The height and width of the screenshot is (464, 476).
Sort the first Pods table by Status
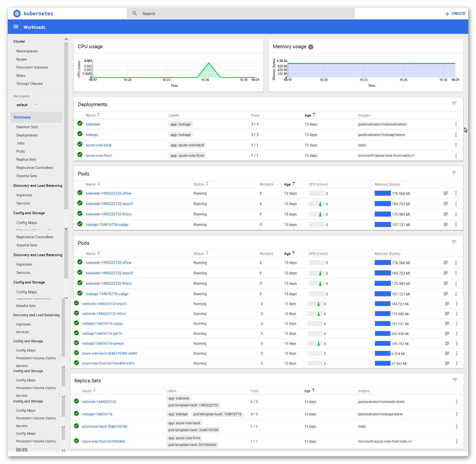(199, 184)
